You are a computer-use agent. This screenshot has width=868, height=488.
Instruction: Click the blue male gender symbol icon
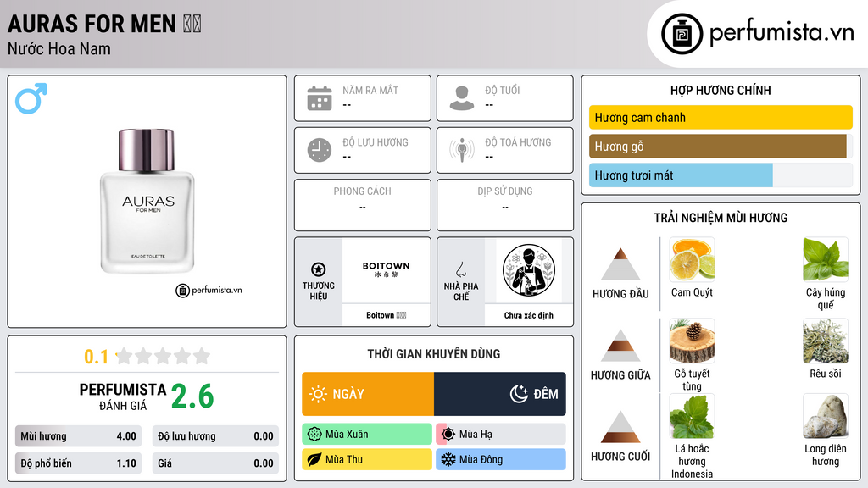click(x=31, y=98)
